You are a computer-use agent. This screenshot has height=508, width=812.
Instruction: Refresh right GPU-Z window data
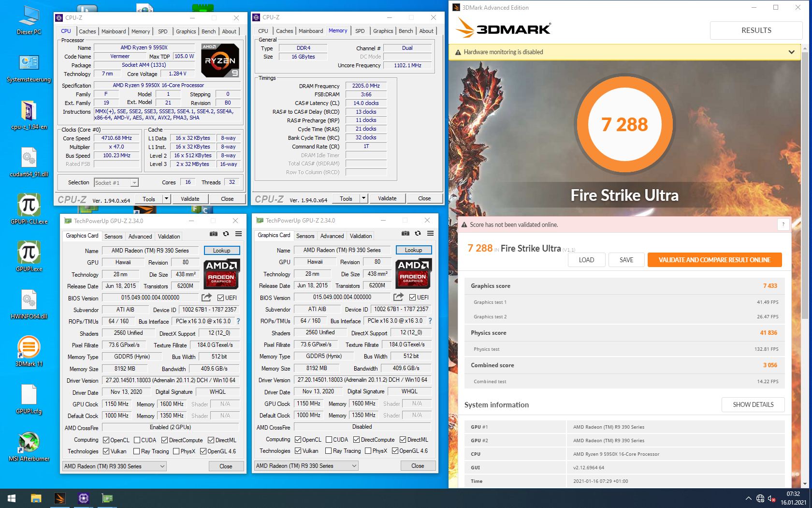point(418,233)
